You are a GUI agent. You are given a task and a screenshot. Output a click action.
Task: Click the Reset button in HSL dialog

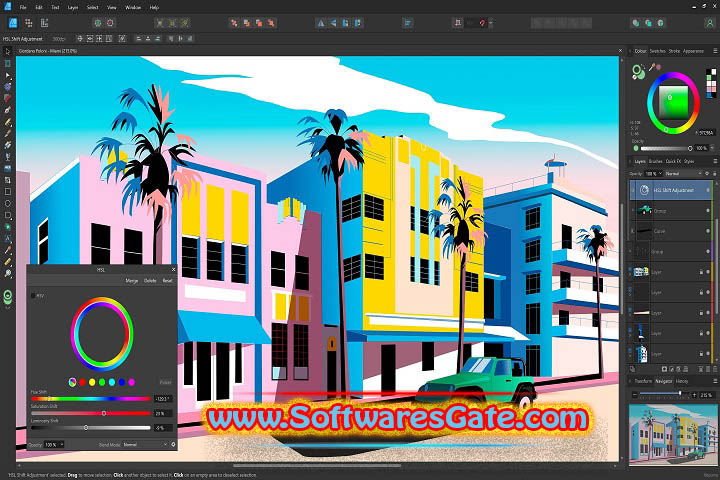pyautogui.click(x=167, y=281)
